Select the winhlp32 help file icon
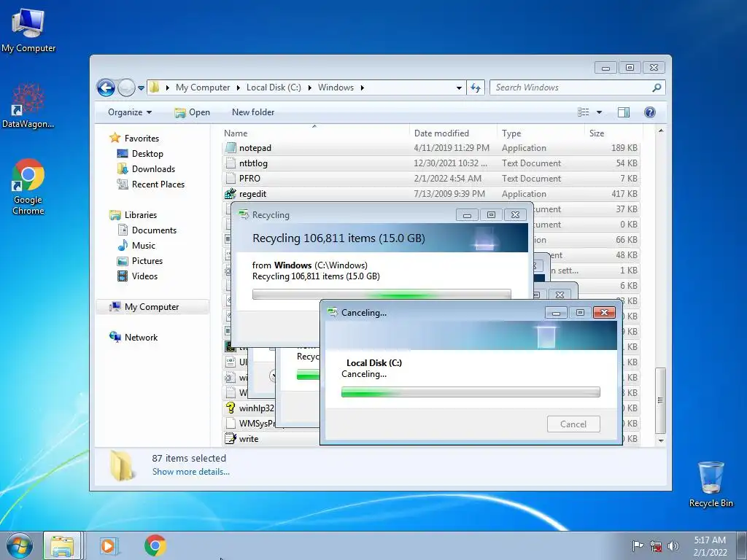This screenshot has width=747, height=560. click(x=231, y=408)
